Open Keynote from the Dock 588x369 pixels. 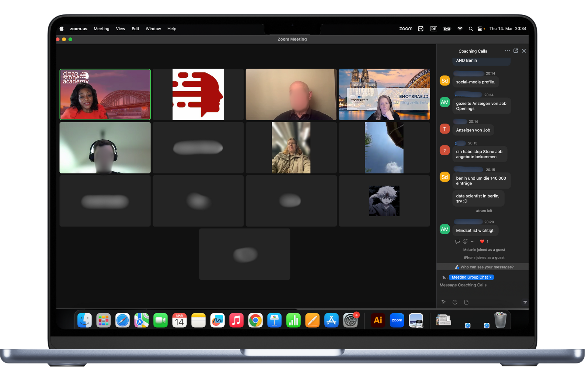click(274, 320)
